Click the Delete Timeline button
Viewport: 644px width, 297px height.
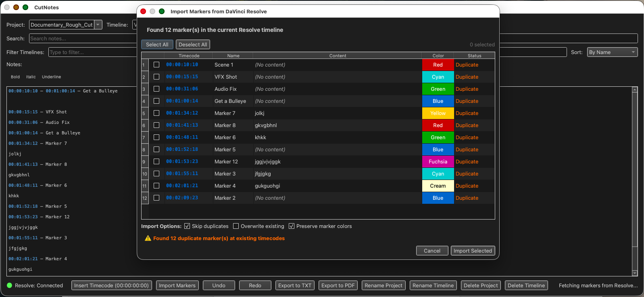[526, 285]
